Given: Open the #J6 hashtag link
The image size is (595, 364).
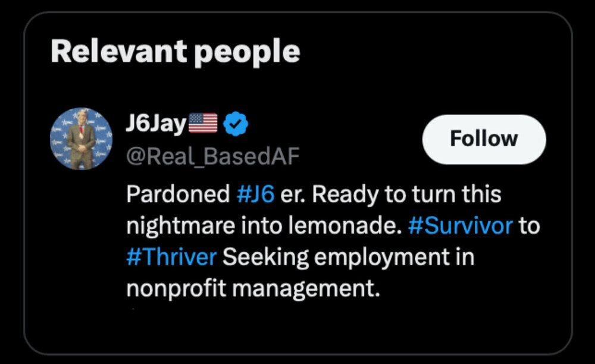Looking at the screenshot, I should 255,194.
